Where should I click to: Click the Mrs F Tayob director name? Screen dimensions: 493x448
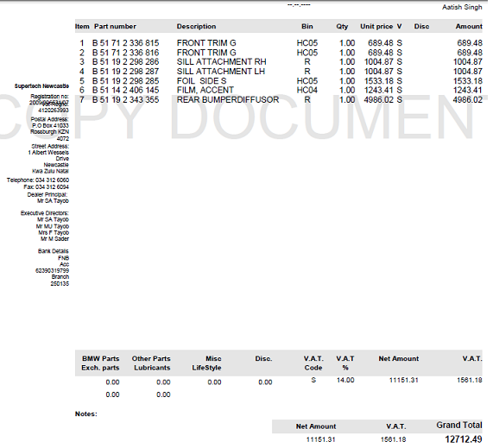pyautogui.click(x=54, y=233)
